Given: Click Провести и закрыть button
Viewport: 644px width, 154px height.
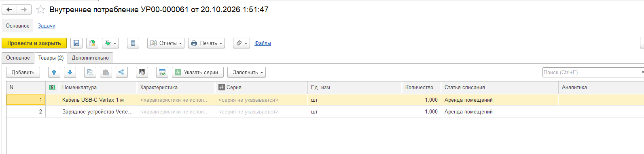Looking at the screenshot, I should pyautogui.click(x=34, y=43).
